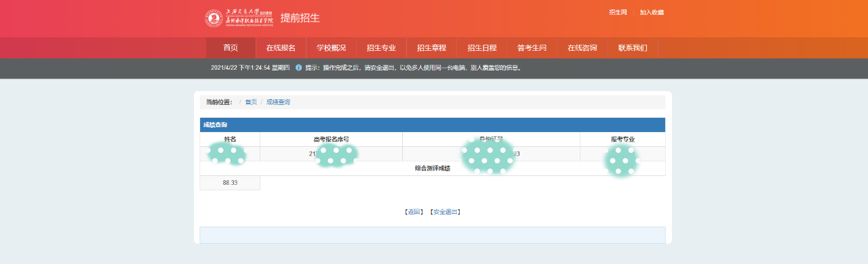Click the 高考报名序号 column header
The image size is (868, 264).
[331, 139]
